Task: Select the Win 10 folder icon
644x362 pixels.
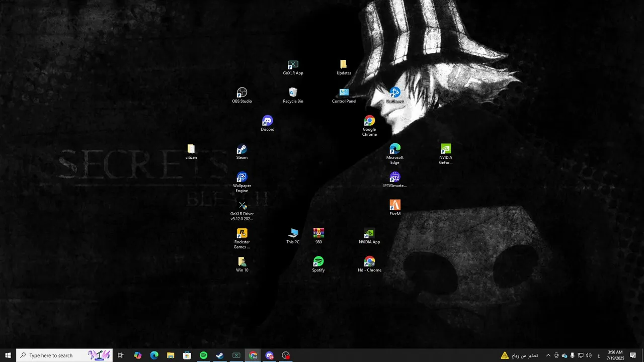Action: click(242, 265)
